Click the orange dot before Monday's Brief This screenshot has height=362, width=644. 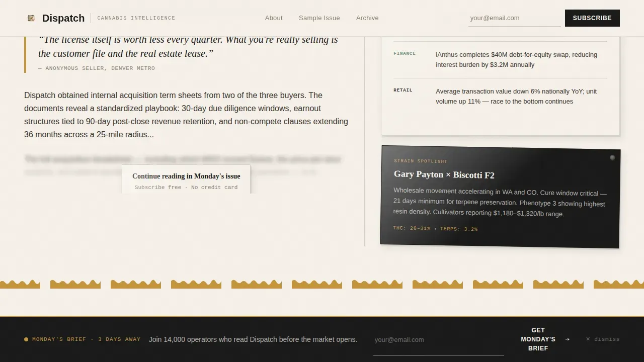26,339
